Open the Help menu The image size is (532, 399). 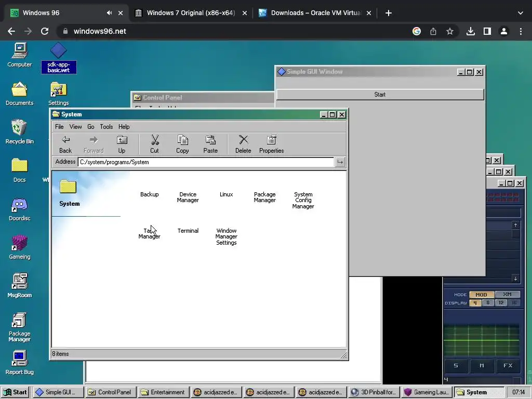(124, 127)
